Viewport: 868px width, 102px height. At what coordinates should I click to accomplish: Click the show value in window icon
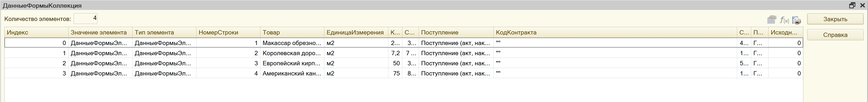coord(772,20)
